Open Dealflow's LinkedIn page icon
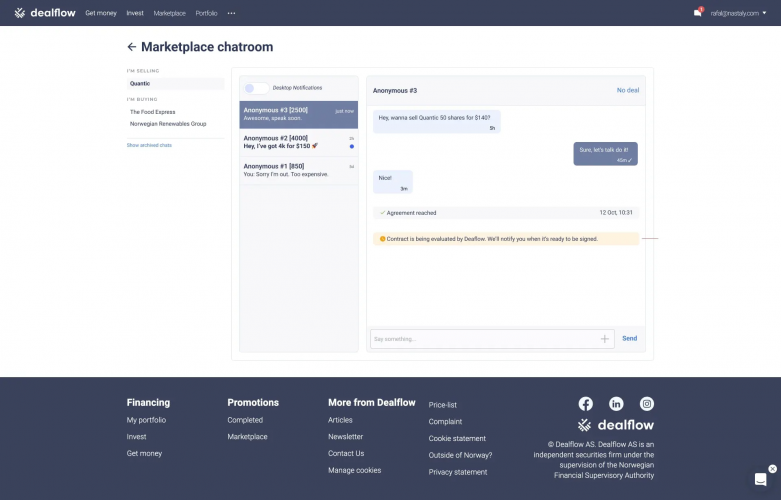 616,403
